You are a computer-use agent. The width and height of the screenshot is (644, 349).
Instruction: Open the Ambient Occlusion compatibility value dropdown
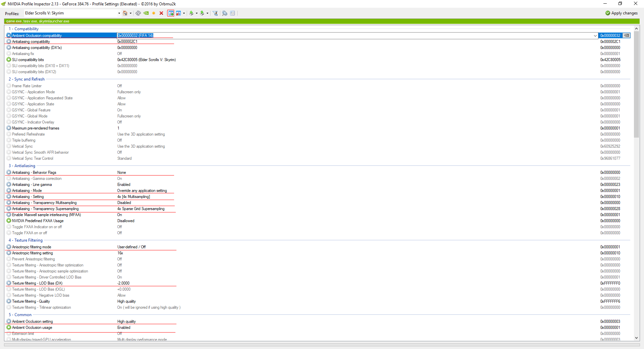point(595,36)
